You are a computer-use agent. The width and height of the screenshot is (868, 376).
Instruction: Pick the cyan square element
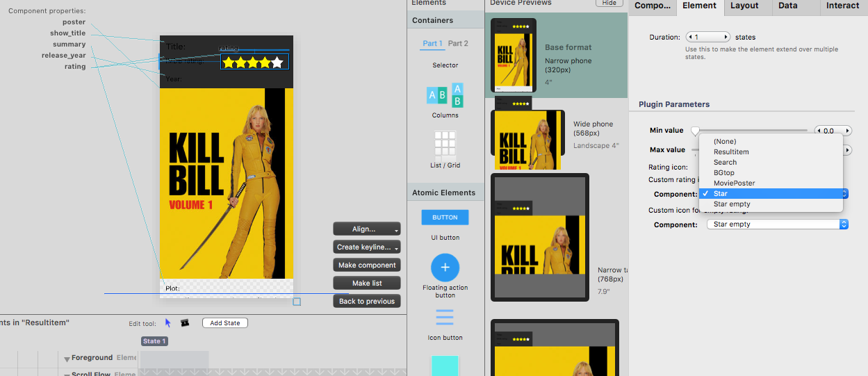click(x=445, y=366)
